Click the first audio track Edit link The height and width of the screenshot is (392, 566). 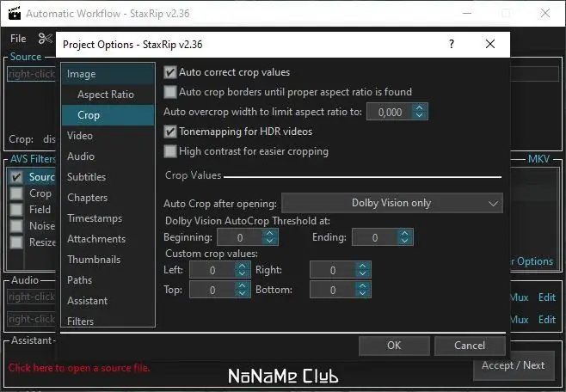tap(547, 297)
